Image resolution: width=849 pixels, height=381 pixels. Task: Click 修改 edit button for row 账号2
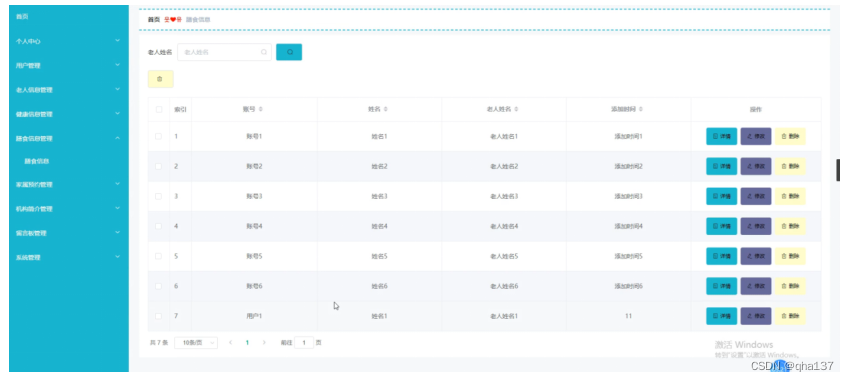756,166
